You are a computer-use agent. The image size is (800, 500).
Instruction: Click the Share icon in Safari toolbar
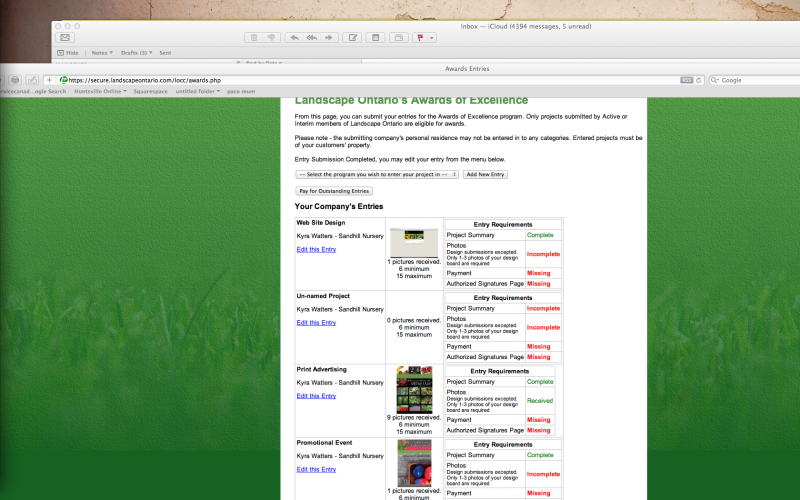32,80
